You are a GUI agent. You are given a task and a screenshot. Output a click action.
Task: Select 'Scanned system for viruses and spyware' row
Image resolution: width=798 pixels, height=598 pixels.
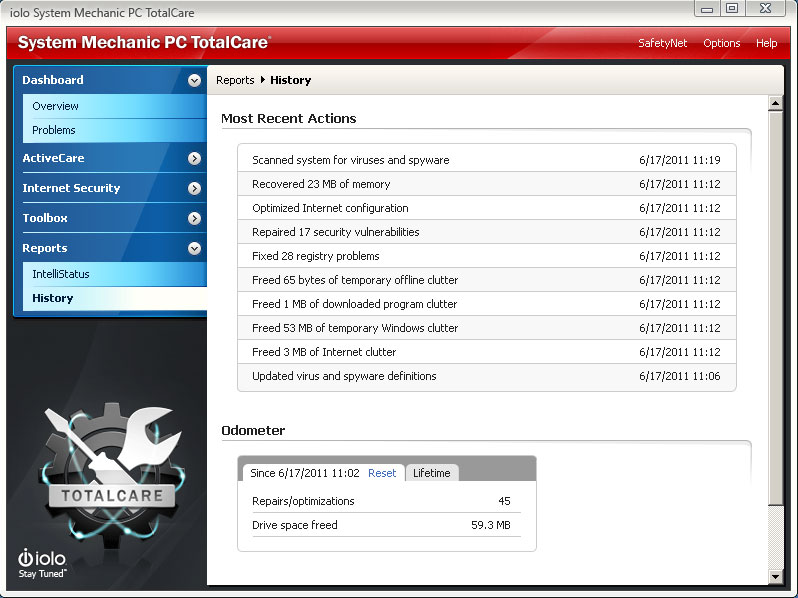click(487, 160)
